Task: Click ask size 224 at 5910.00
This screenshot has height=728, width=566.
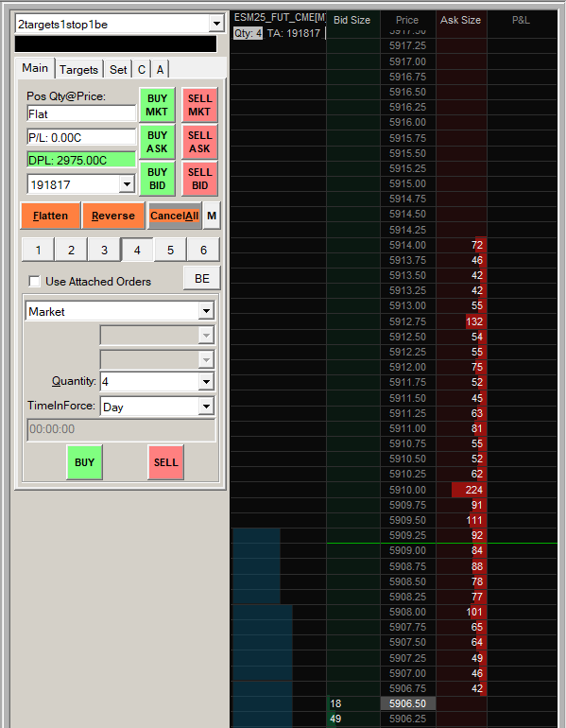Action: point(462,490)
